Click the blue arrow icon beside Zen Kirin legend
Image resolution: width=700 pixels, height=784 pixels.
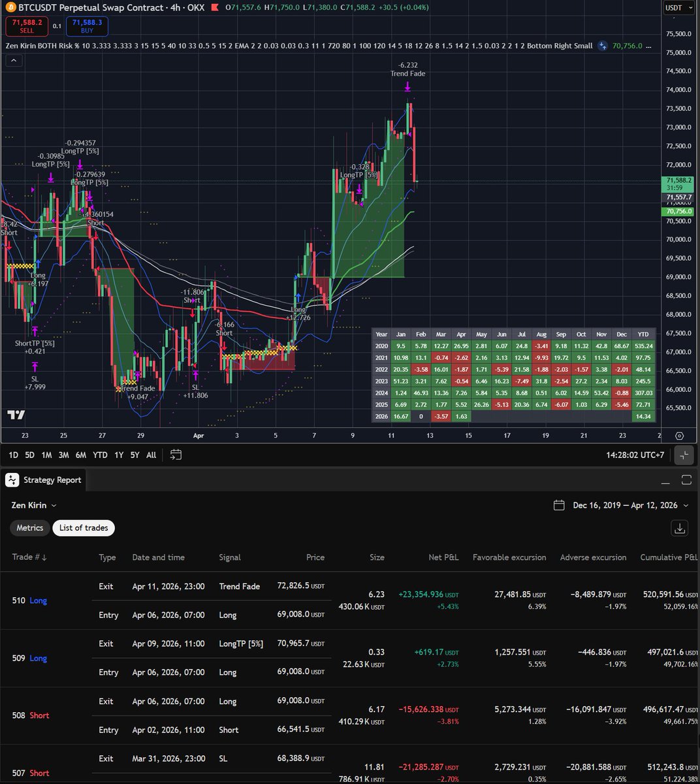pos(603,46)
